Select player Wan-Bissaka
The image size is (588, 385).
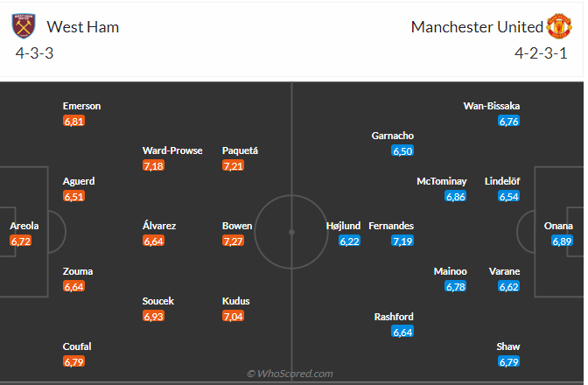[x=492, y=106]
